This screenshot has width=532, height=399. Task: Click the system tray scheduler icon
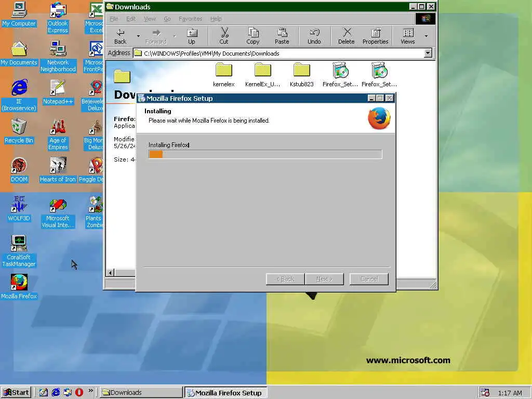(485, 393)
